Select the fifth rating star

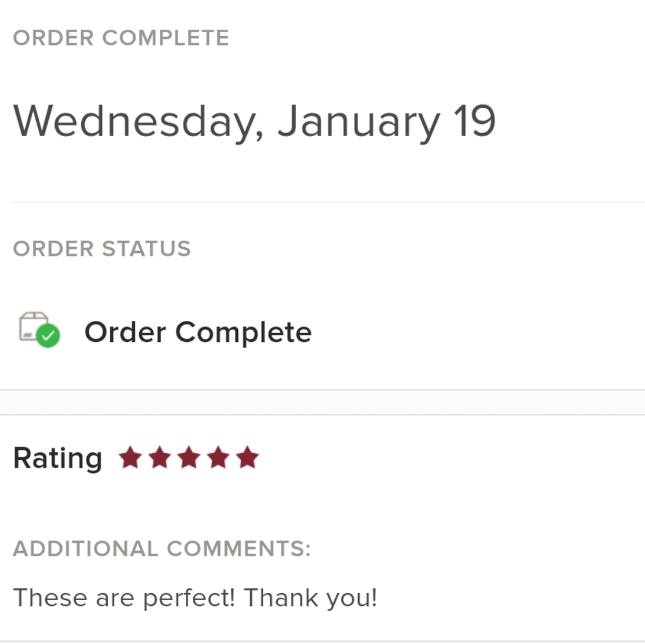[x=248, y=457]
